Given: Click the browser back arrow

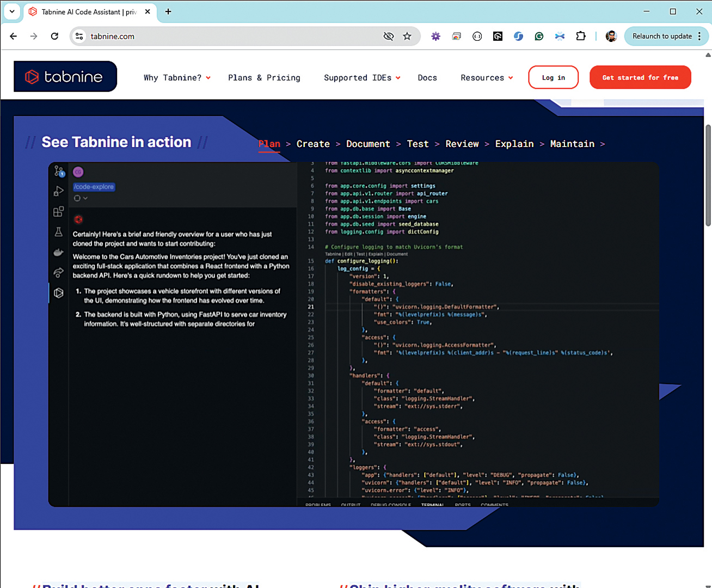Looking at the screenshot, I should click(14, 36).
